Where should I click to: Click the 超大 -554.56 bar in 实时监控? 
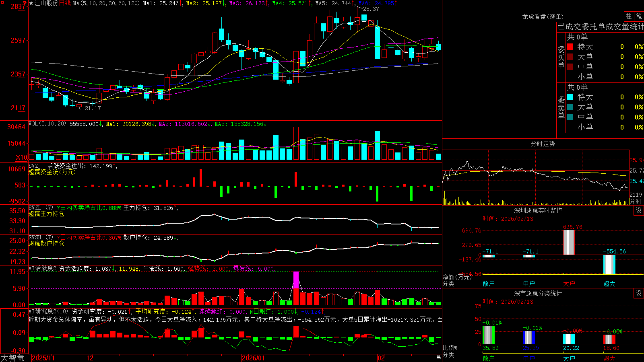[609, 265]
